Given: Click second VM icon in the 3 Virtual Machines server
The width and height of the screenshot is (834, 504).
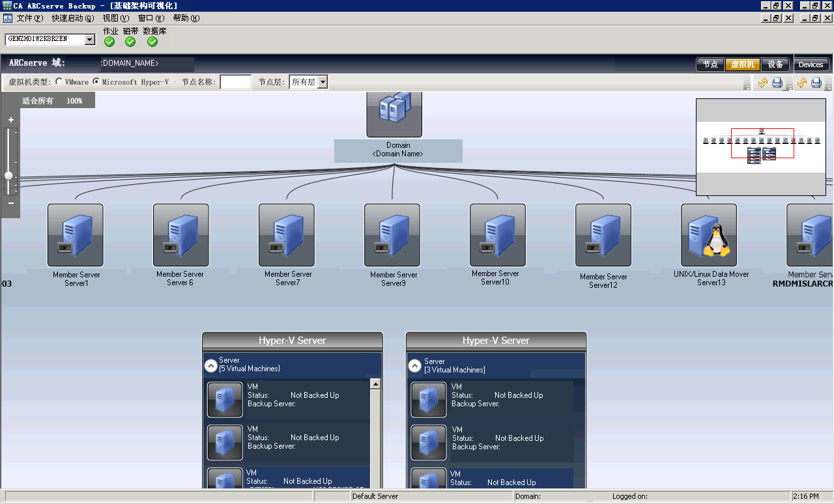Looking at the screenshot, I should 429,443.
